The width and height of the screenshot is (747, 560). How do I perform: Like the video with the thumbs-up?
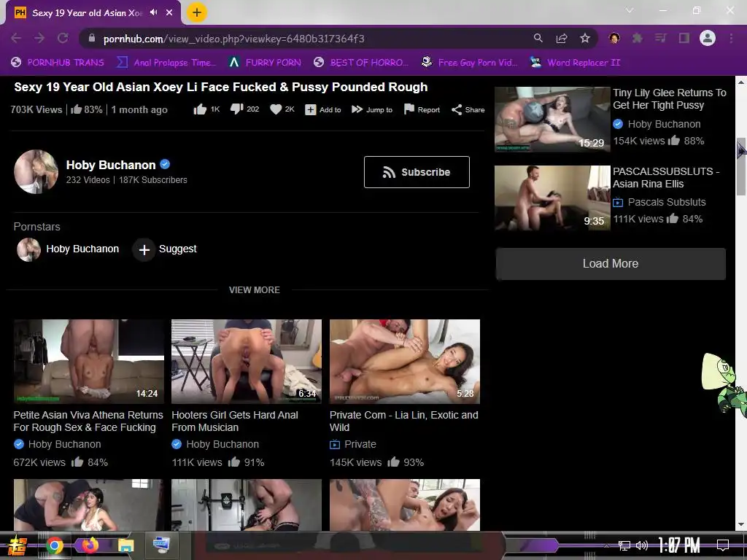tap(206, 109)
